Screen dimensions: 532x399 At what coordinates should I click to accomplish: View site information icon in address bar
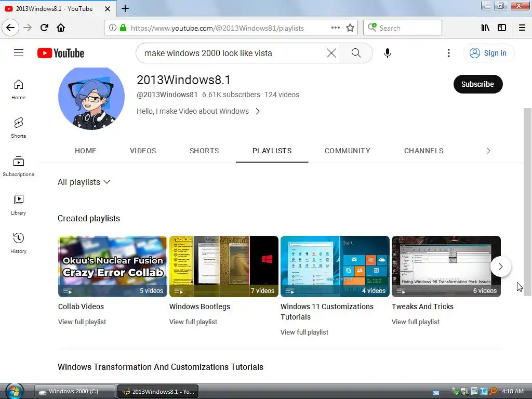(113, 28)
